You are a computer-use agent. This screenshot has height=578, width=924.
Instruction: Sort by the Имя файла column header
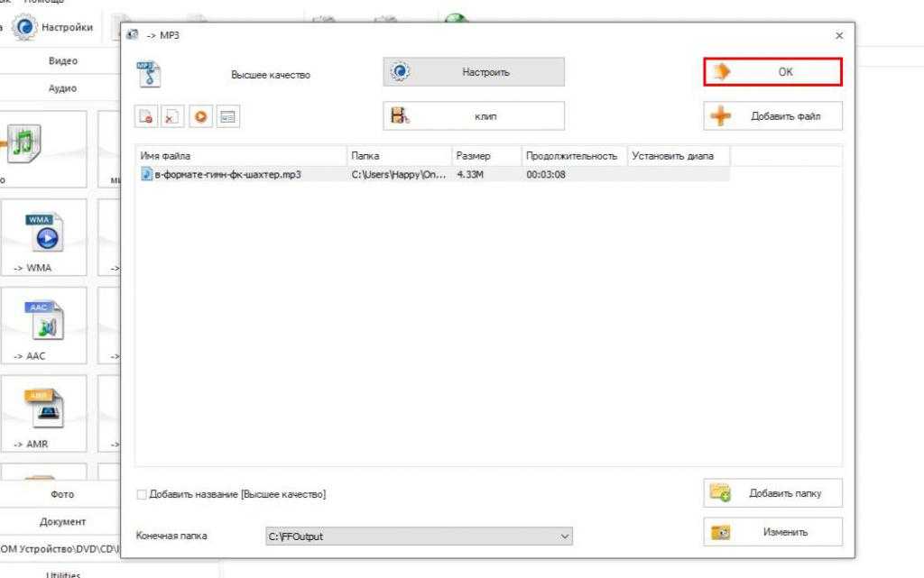coord(241,156)
